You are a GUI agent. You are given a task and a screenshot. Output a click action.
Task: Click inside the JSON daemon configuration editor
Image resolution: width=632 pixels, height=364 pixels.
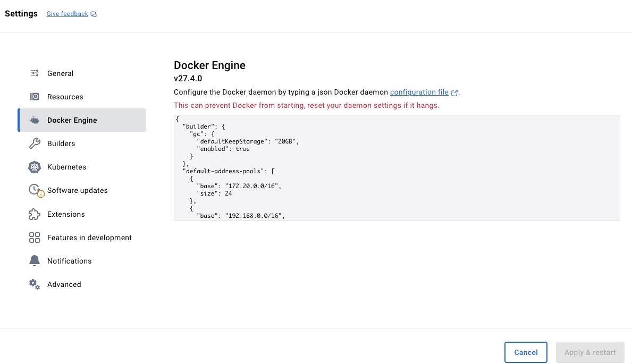397,167
